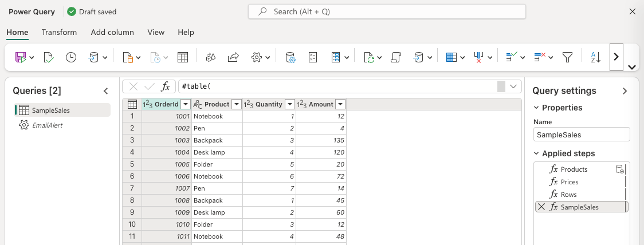
Task: Collapse the Applied steps section
Action: pos(536,153)
